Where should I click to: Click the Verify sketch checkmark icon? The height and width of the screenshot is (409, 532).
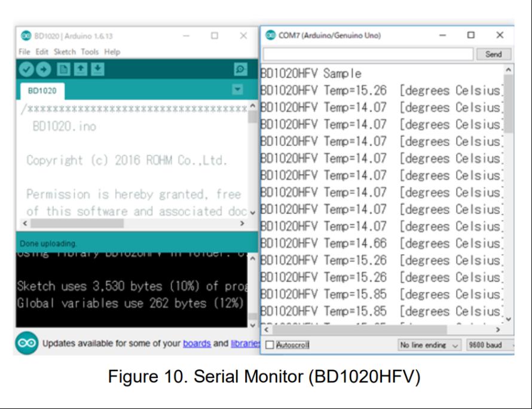tap(26, 69)
